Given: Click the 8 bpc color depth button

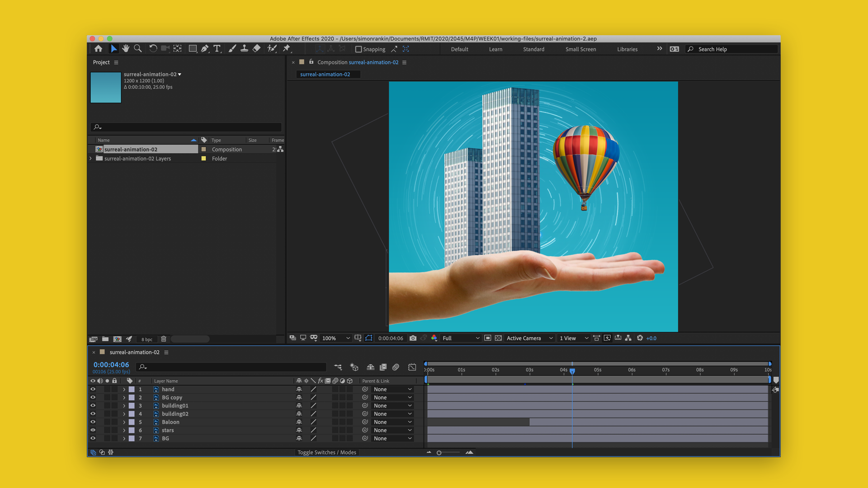Looking at the screenshot, I should [x=147, y=339].
